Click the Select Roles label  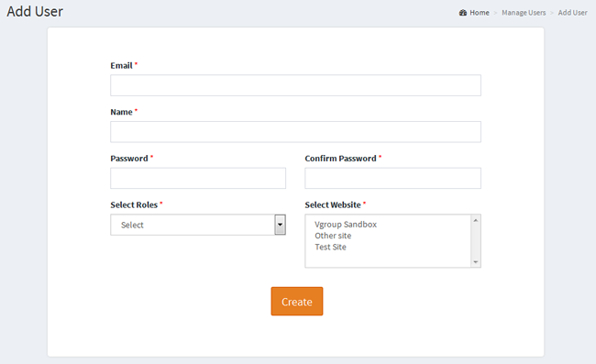pos(134,204)
